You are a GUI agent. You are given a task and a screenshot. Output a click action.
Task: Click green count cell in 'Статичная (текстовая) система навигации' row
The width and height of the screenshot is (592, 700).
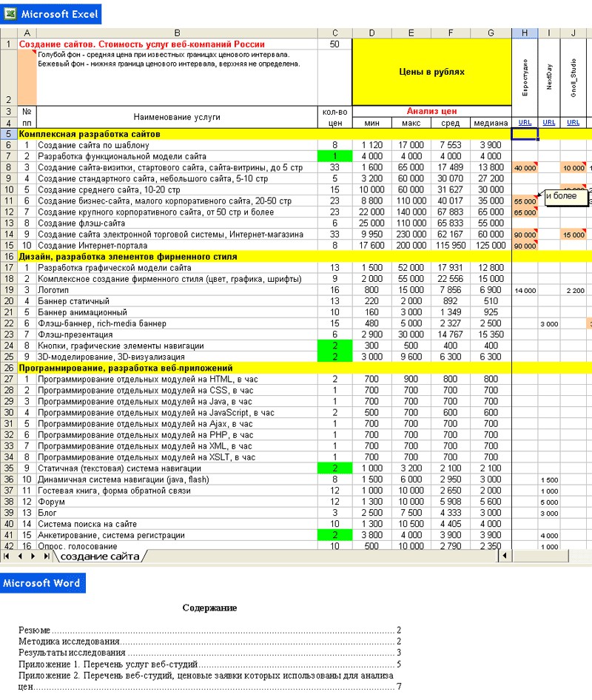(334, 468)
